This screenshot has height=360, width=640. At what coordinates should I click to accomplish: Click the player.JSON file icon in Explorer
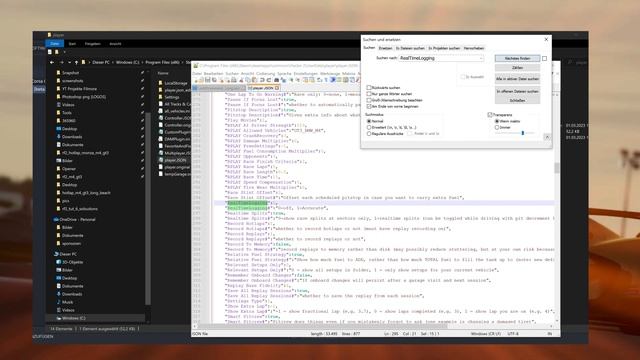point(160,160)
